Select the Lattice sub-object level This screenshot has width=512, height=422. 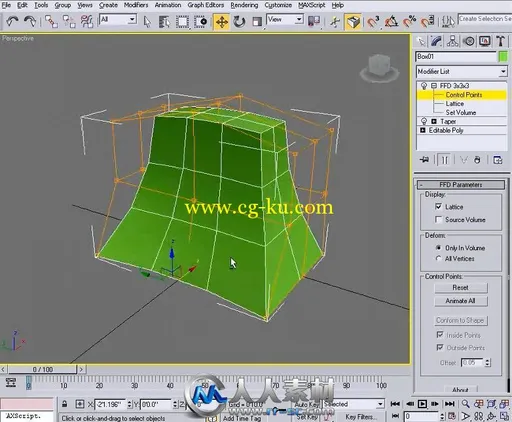coord(455,104)
